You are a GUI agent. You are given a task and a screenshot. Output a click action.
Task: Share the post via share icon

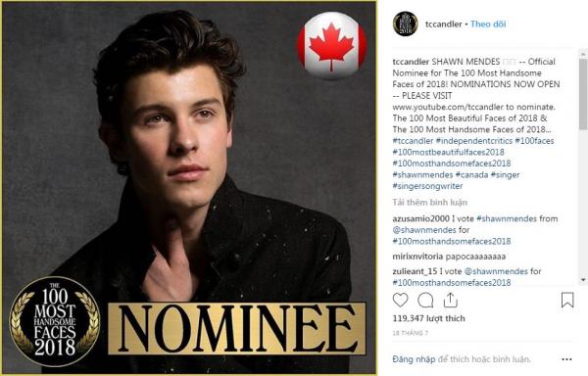(x=451, y=300)
